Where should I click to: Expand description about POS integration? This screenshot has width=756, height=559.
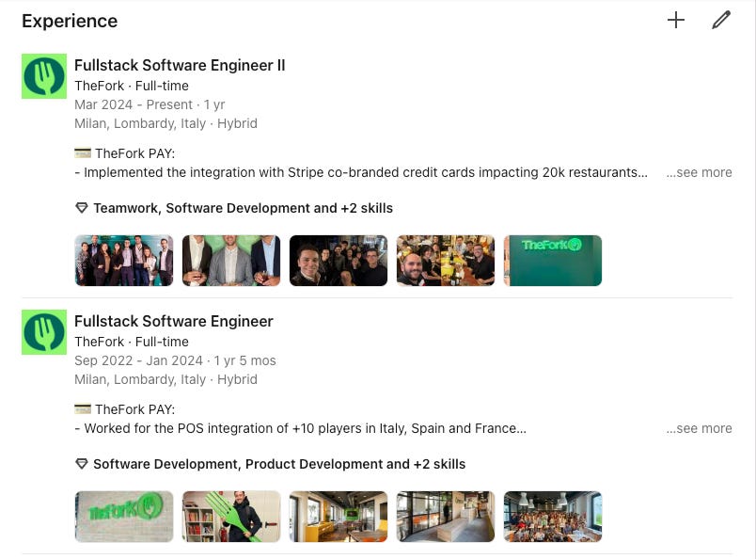click(699, 428)
